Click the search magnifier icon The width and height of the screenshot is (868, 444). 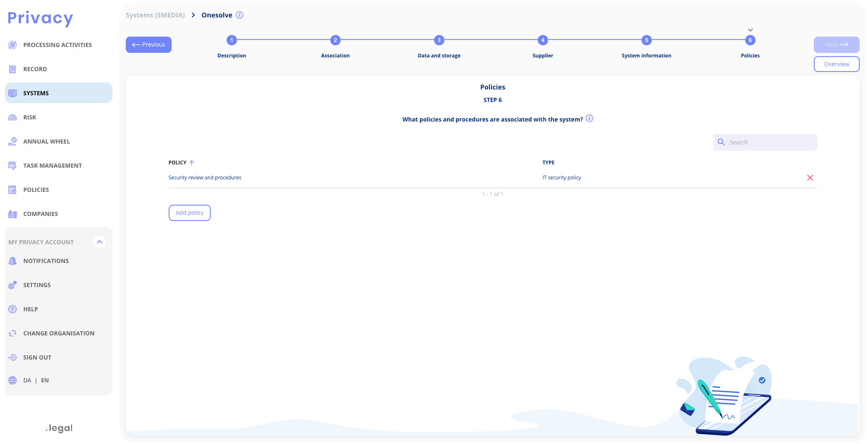pos(721,142)
